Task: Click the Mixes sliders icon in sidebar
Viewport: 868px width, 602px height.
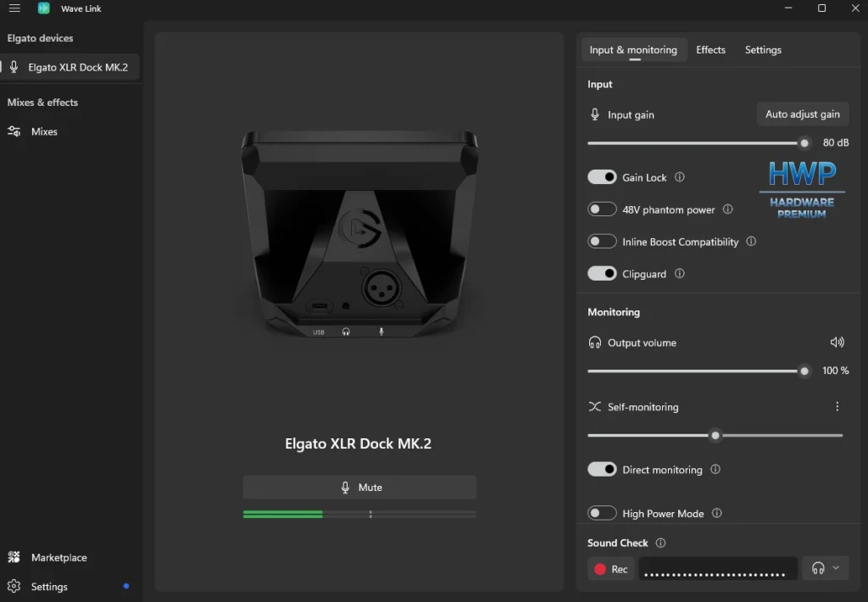Action: coord(14,131)
